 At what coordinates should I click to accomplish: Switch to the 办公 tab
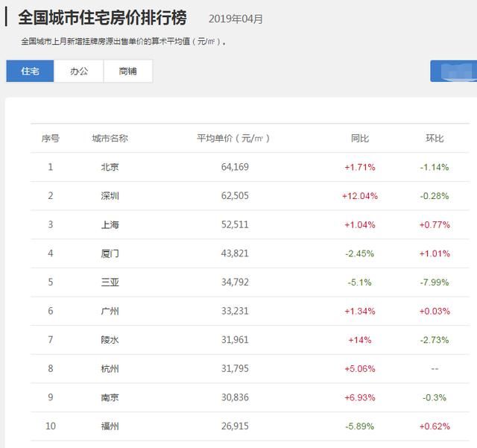(x=79, y=72)
